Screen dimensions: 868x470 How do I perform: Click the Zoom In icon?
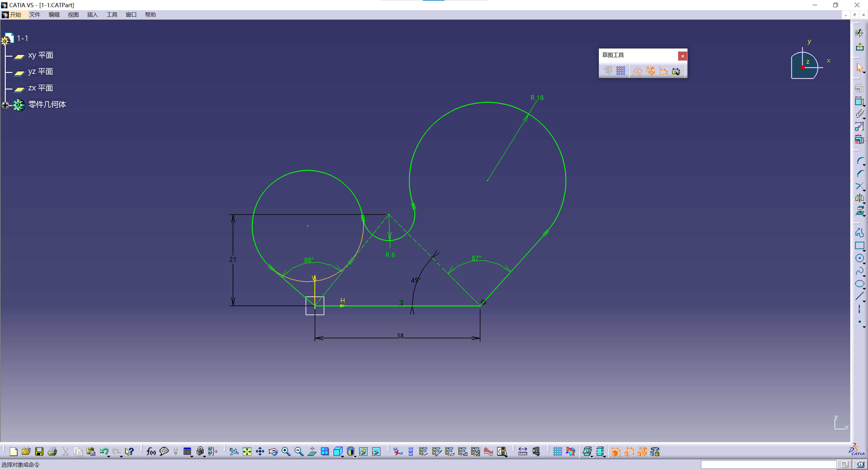[286, 451]
